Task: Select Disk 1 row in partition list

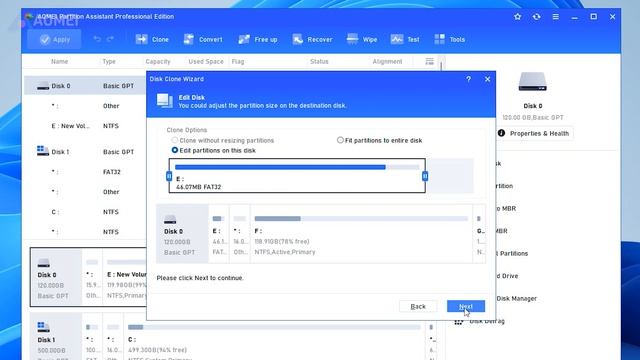Action: point(85,152)
